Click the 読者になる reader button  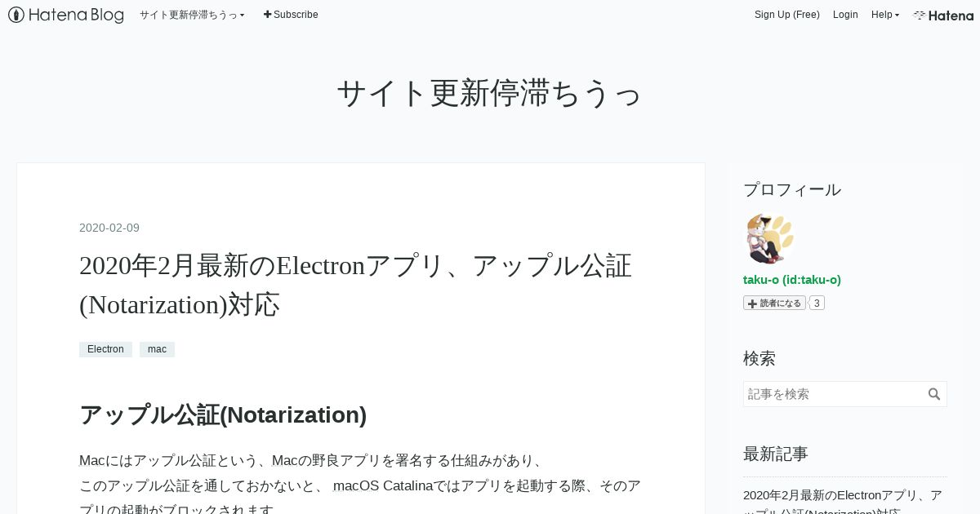[774, 303]
